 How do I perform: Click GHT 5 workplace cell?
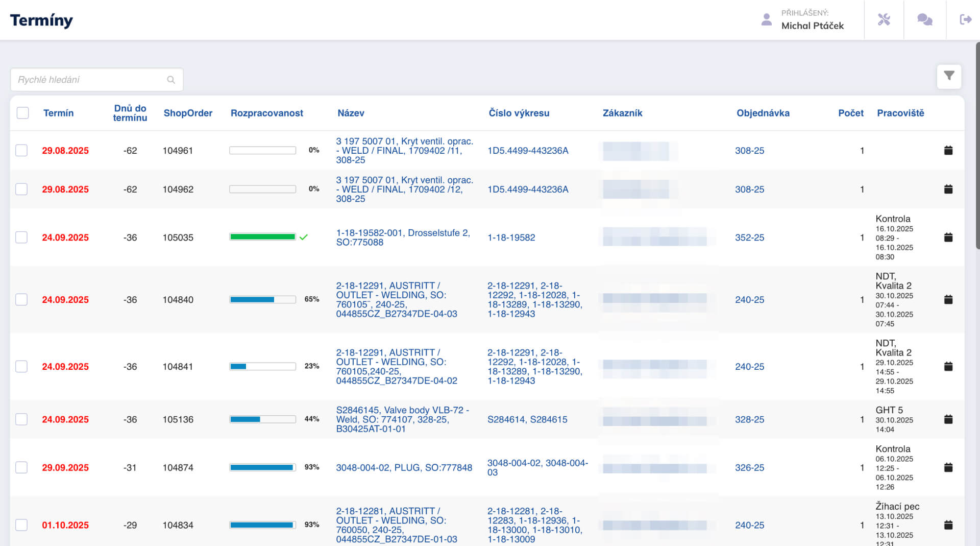click(895, 419)
